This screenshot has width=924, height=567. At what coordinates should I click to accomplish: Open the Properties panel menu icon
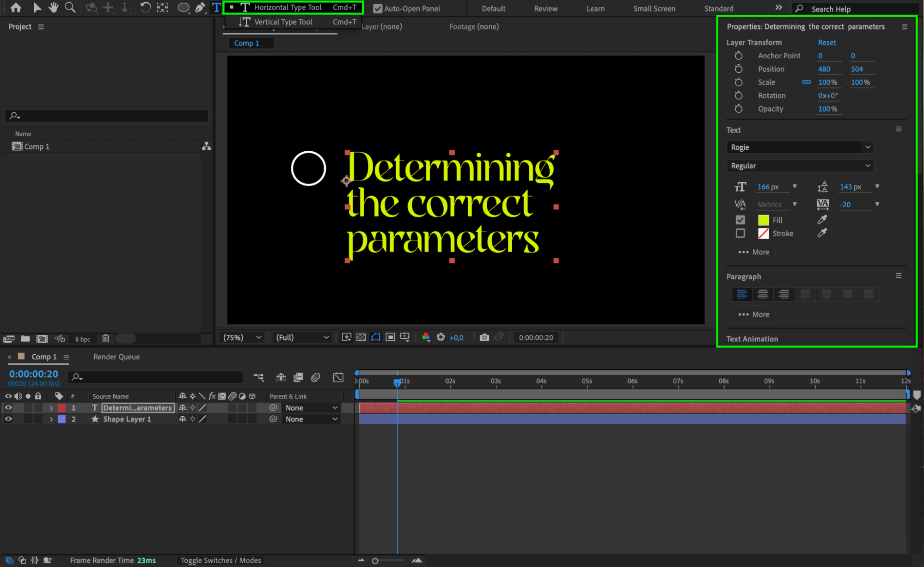pos(905,27)
